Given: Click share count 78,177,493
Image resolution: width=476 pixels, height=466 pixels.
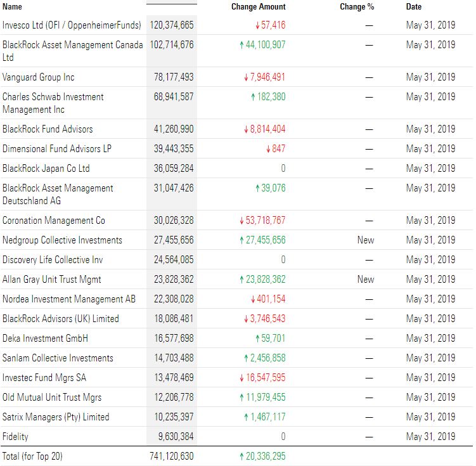Looking at the screenshot, I should point(174,77).
